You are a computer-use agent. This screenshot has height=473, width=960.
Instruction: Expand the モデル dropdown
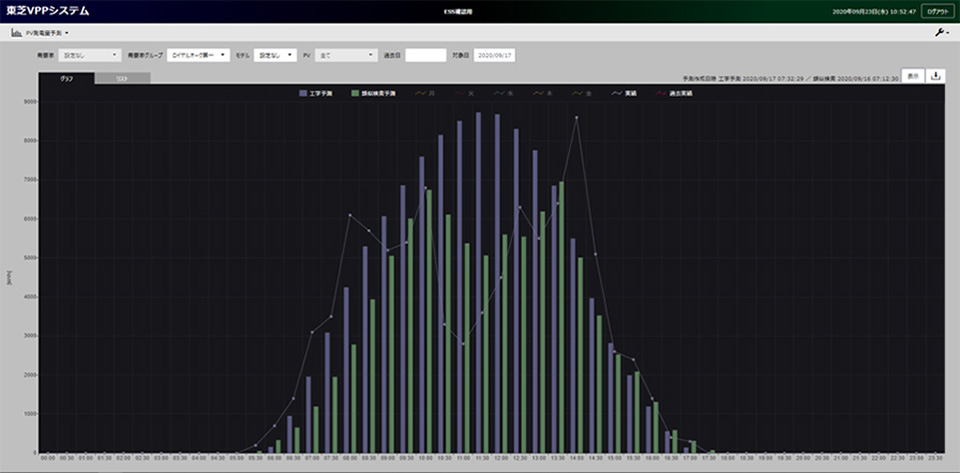coord(275,55)
